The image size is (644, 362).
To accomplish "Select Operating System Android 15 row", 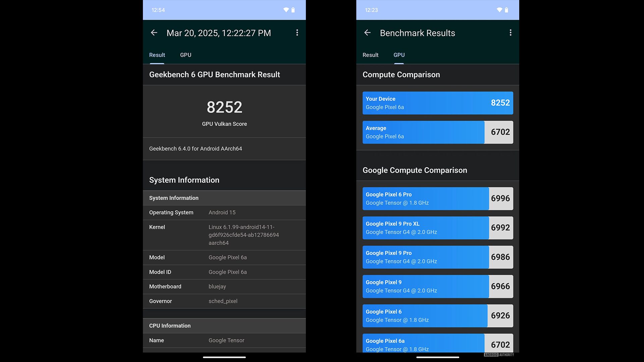I will [224, 213].
